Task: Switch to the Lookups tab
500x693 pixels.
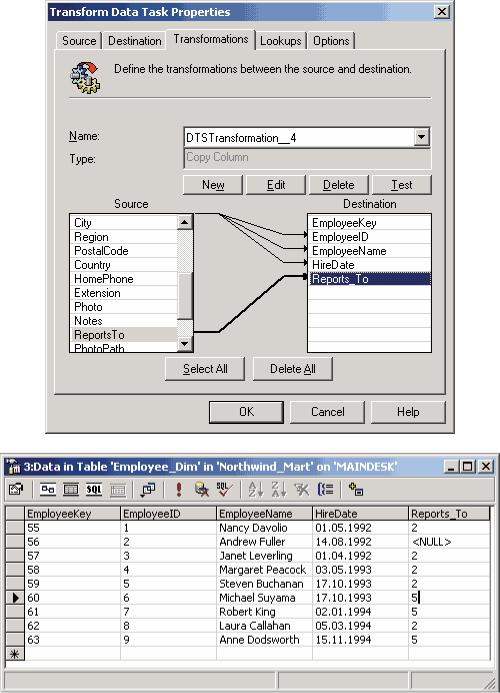Action: coord(280,41)
